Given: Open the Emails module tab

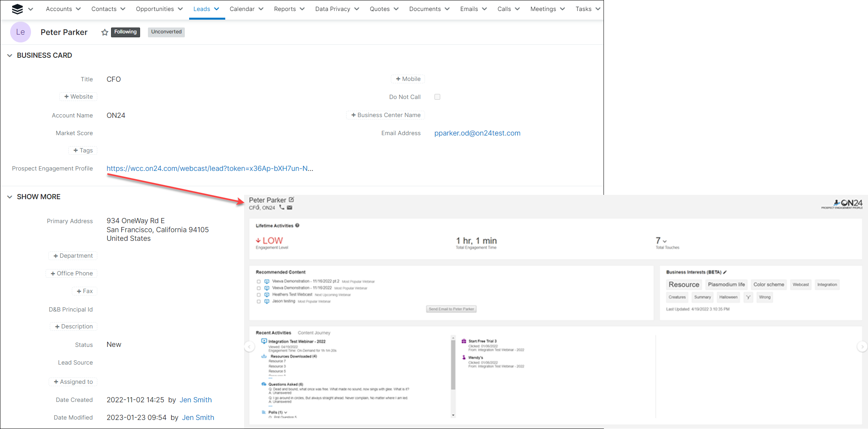Looking at the screenshot, I should pyautogui.click(x=469, y=9).
